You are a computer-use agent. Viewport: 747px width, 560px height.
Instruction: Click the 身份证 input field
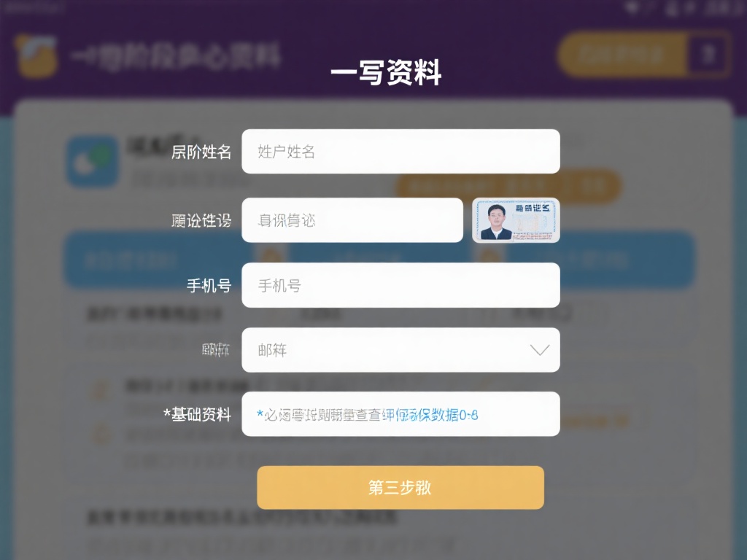coord(352,219)
